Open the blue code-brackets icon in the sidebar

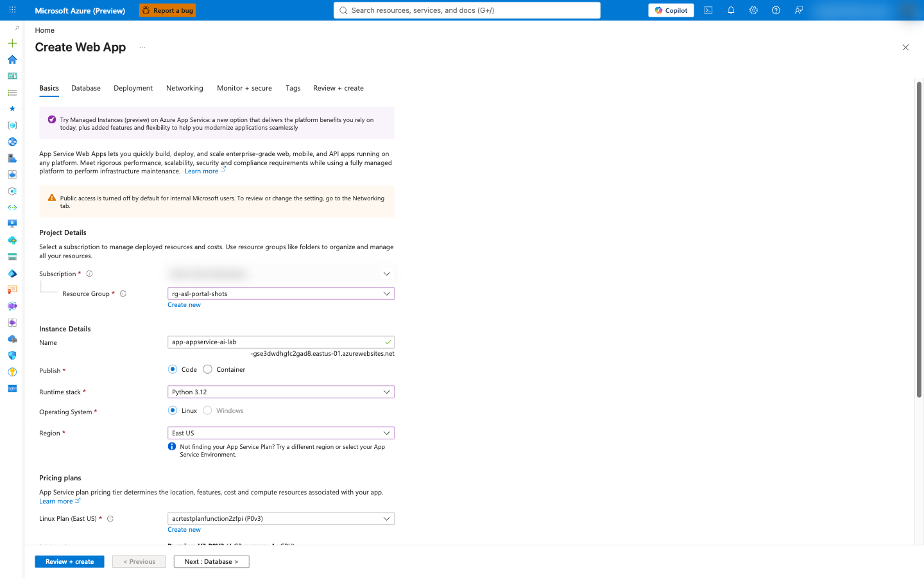tap(12, 389)
